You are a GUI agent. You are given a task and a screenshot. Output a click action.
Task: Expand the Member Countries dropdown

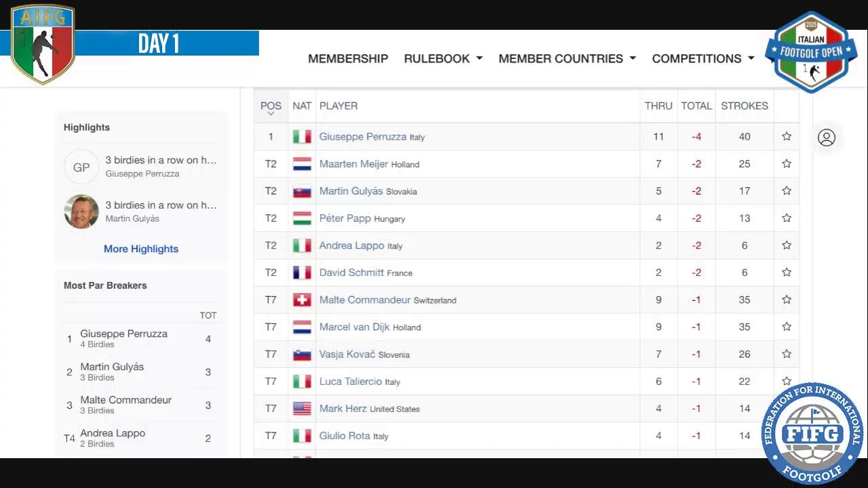coord(567,58)
